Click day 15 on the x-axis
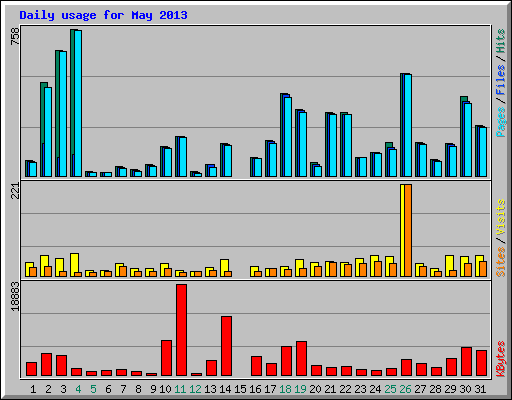The height and width of the screenshot is (400, 512). [240, 389]
